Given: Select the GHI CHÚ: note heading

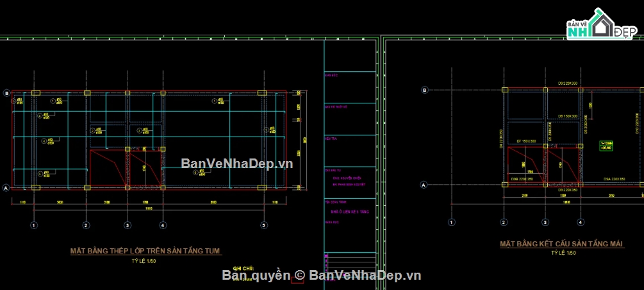Looking at the screenshot, I should [244, 268].
